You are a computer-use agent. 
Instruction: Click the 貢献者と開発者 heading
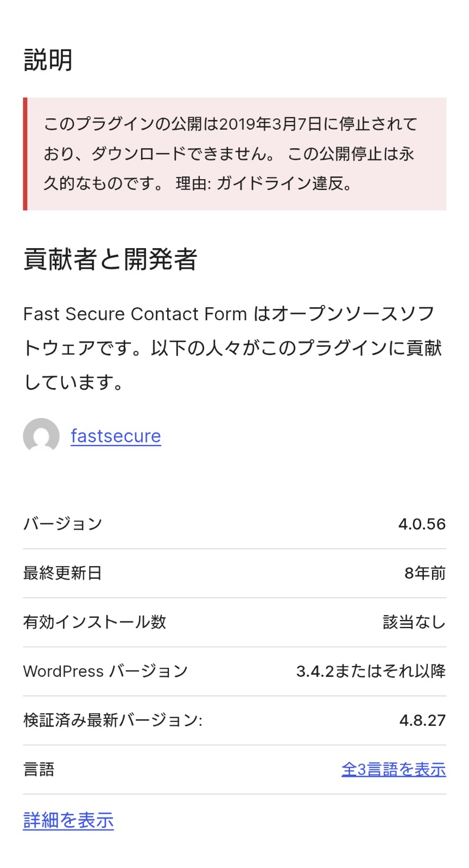tap(110, 259)
